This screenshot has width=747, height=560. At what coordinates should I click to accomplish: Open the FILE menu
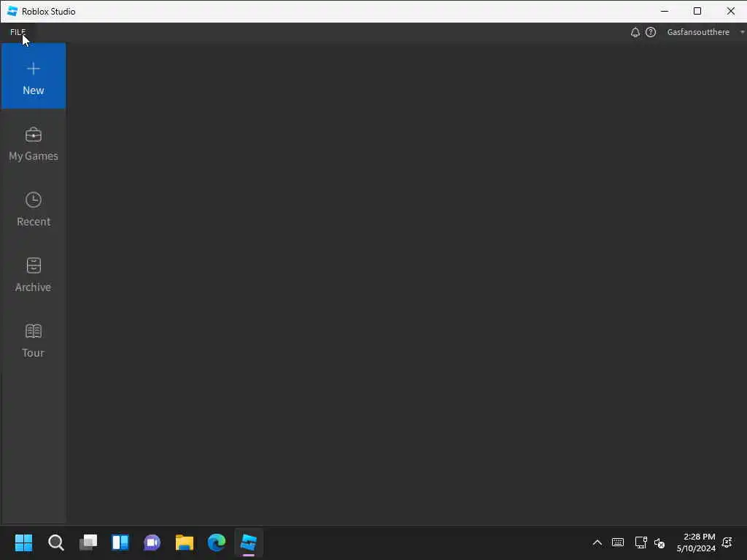(18, 32)
